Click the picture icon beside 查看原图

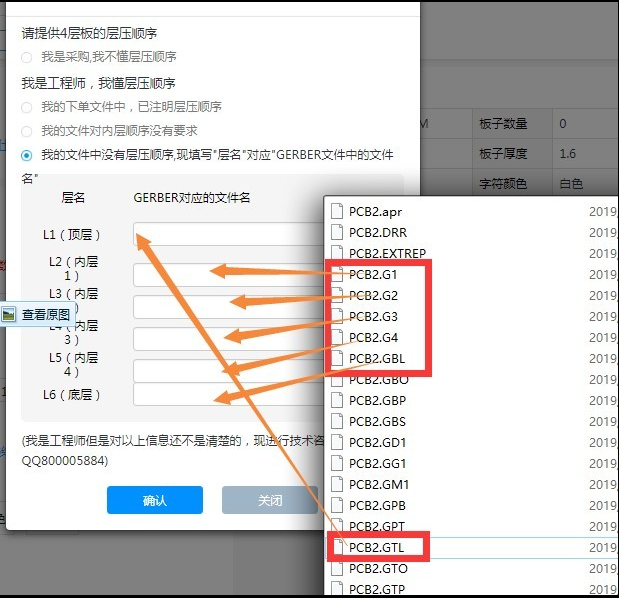click(x=8, y=314)
